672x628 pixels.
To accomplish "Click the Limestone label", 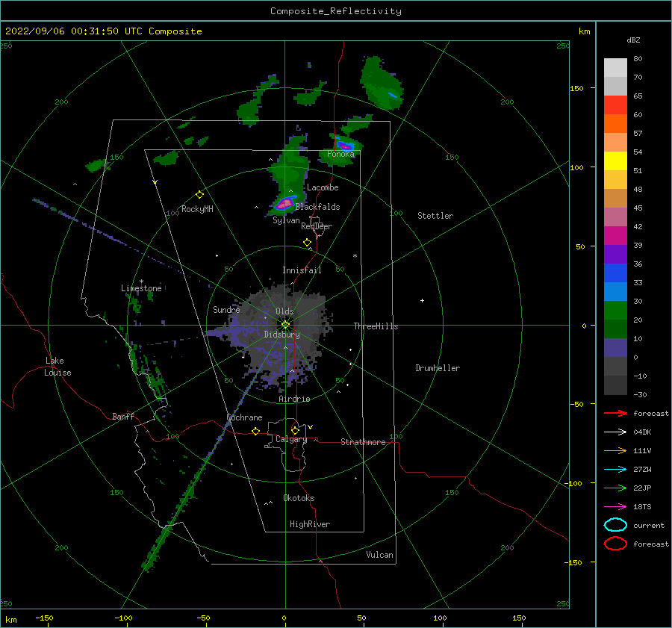I will [141, 288].
